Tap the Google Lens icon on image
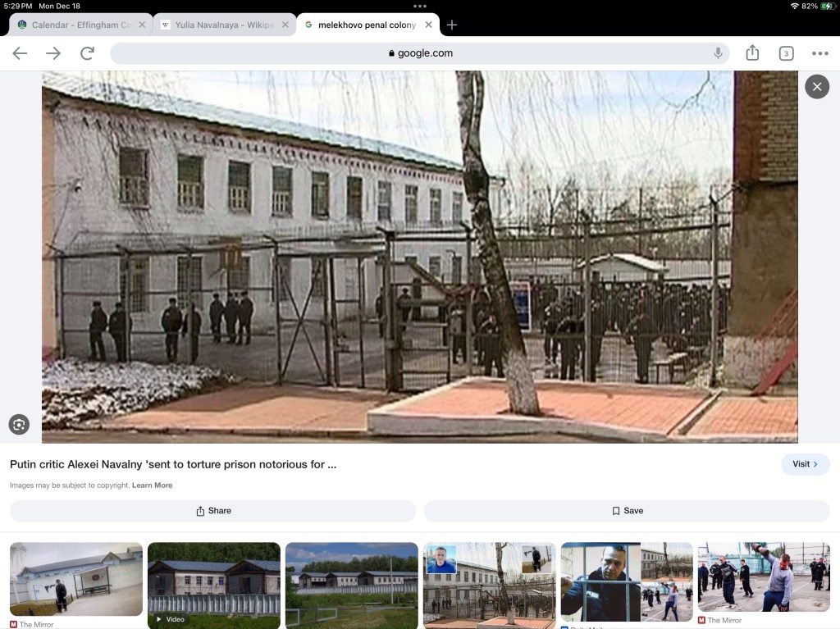840x629 pixels. [19, 424]
